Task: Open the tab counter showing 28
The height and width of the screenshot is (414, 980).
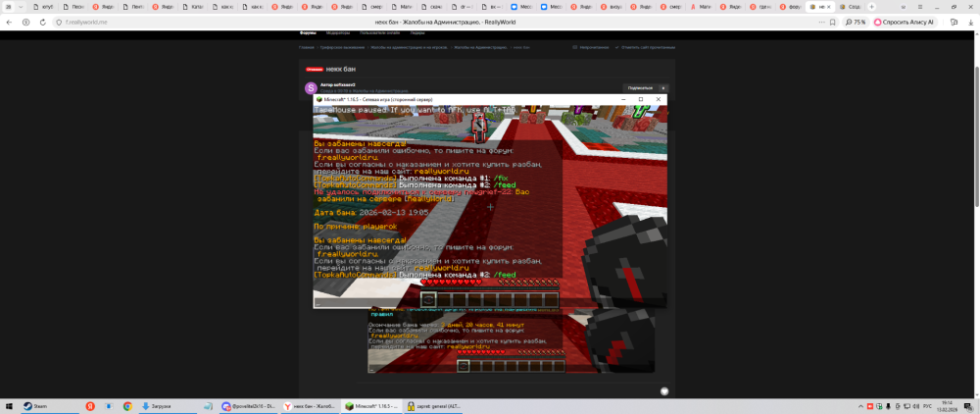Action: (8, 6)
